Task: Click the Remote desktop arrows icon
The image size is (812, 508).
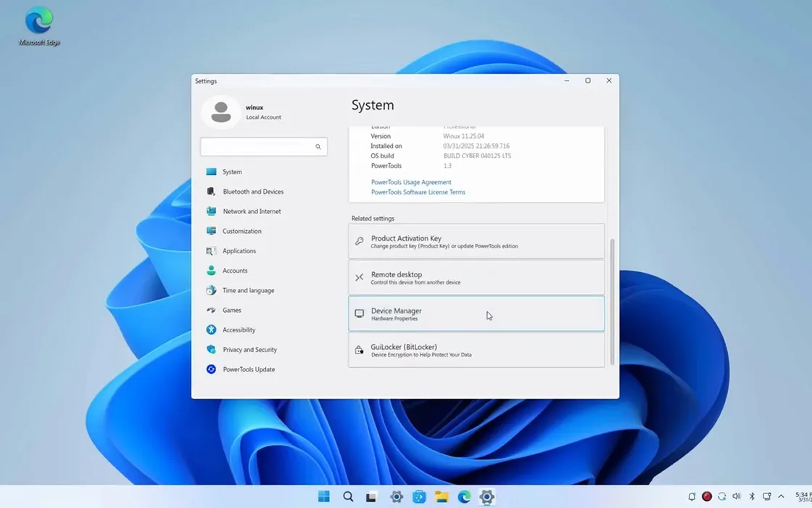Action: [x=359, y=277]
